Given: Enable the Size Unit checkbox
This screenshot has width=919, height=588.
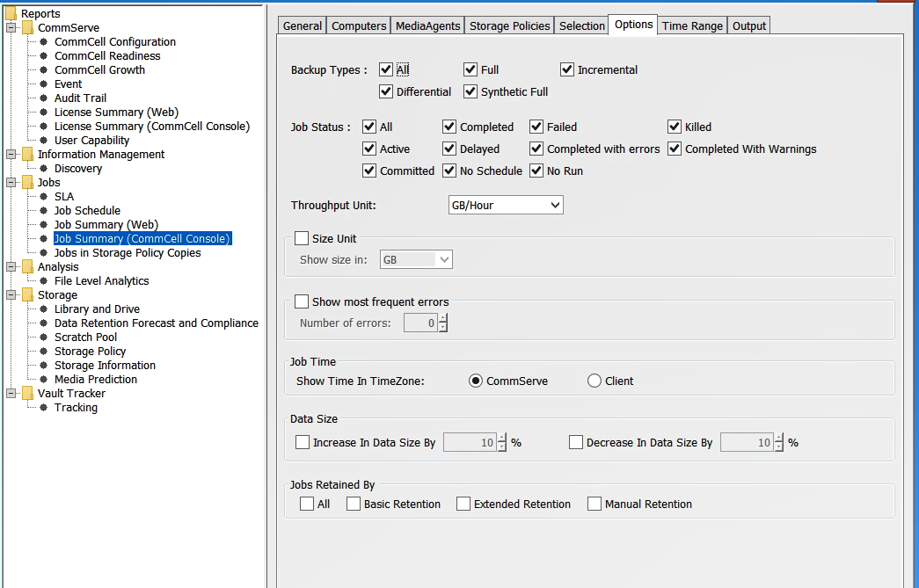Looking at the screenshot, I should (302, 238).
